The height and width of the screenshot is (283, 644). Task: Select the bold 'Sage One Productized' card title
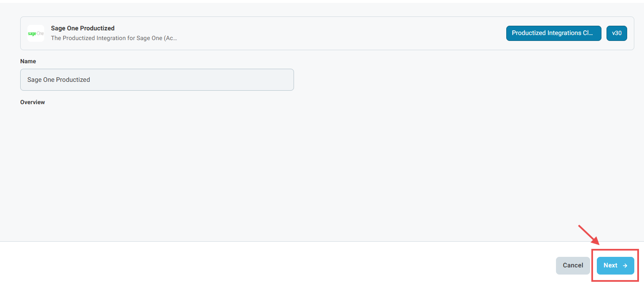[x=83, y=28]
